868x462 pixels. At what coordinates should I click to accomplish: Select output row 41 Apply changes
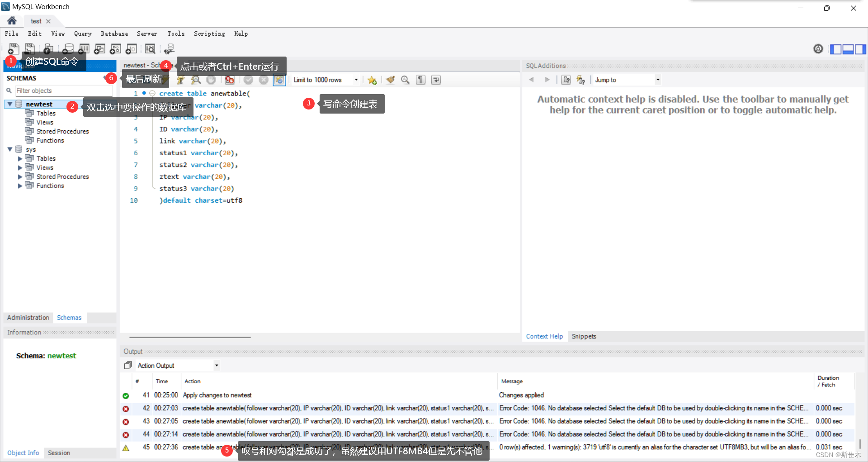click(x=488, y=395)
